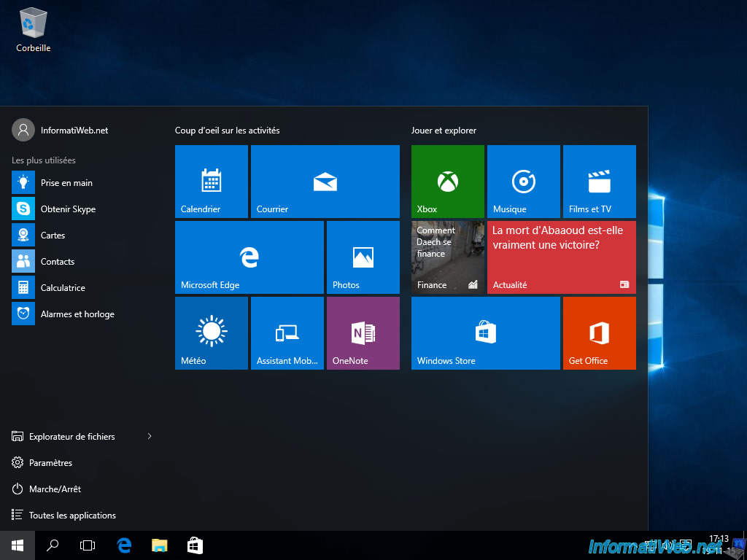Open the Musique tile
747x560 pixels.
click(x=524, y=182)
